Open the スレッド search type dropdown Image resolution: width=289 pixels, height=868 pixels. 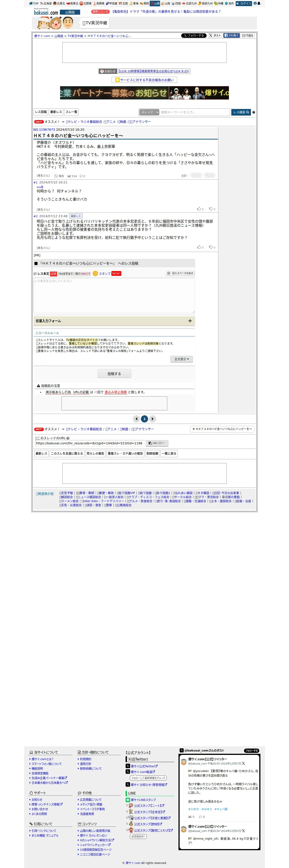[149, 112]
